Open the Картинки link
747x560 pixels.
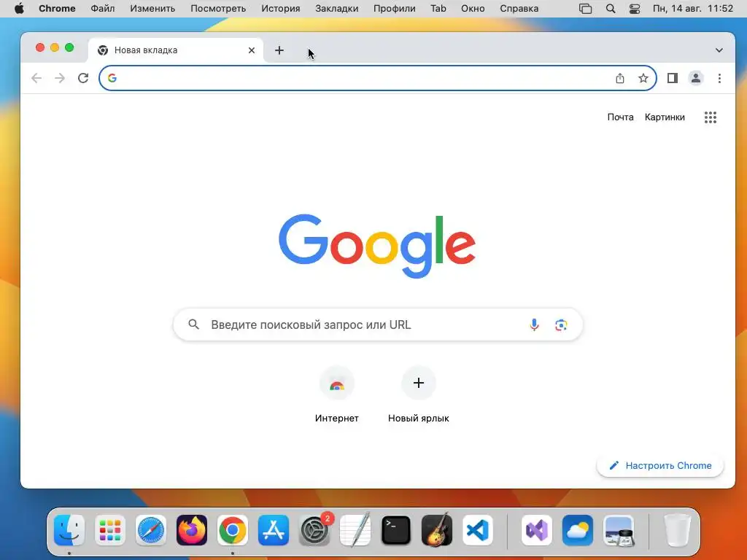[x=665, y=117]
